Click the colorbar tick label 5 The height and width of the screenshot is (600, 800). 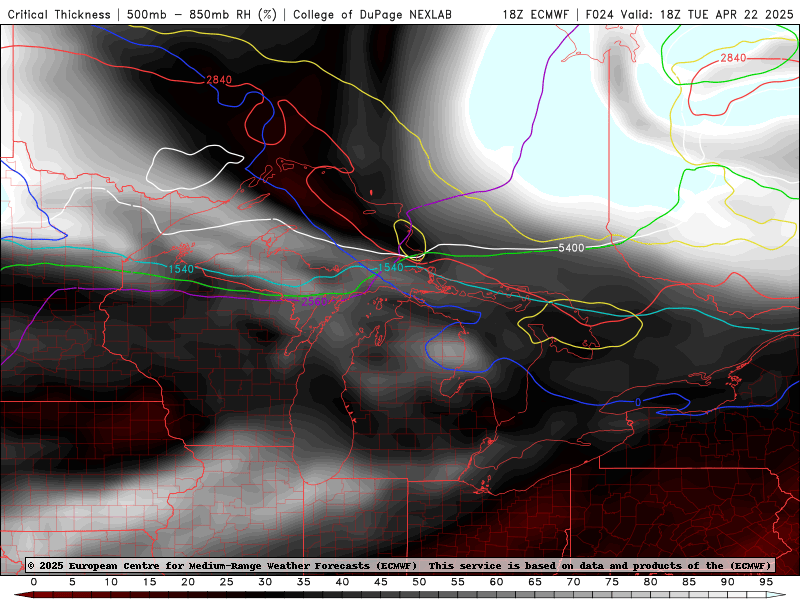coord(72,582)
